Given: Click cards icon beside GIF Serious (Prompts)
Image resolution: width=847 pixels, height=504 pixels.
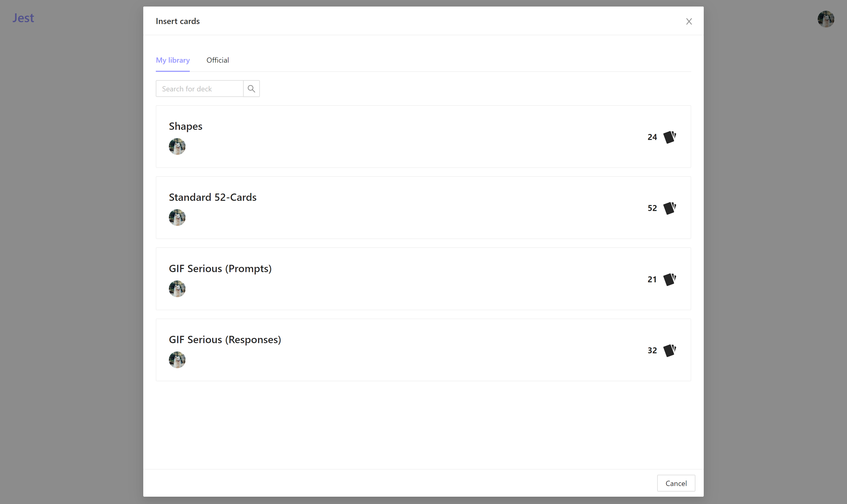Looking at the screenshot, I should click(669, 279).
